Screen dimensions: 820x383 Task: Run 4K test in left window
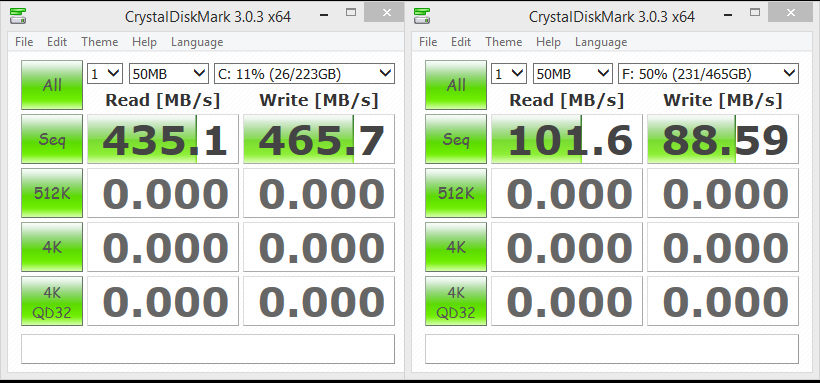(x=52, y=247)
